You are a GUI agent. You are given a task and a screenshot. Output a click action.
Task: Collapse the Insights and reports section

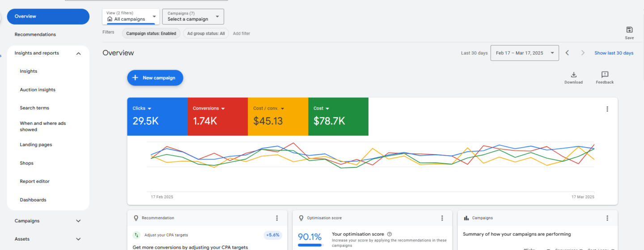(x=79, y=54)
